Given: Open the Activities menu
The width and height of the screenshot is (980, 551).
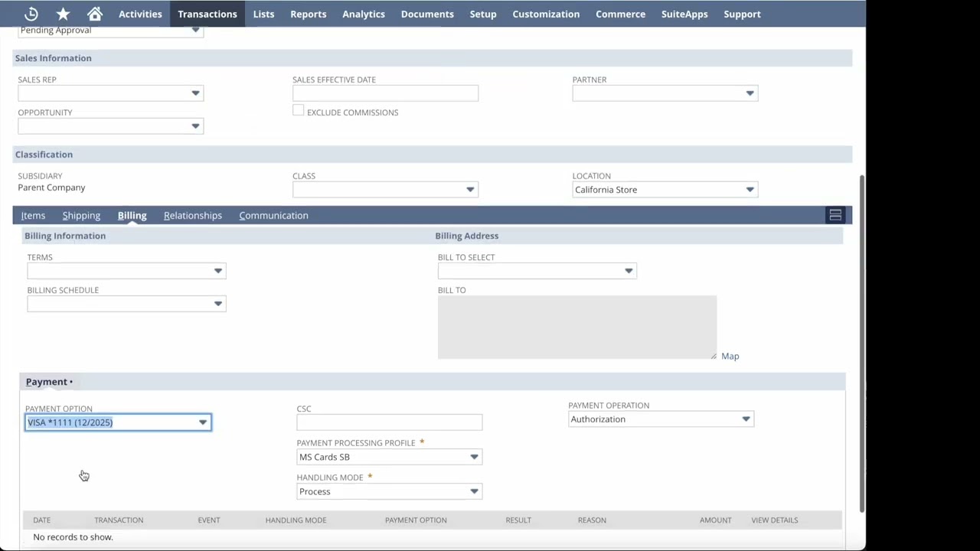Looking at the screenshot, I should (x=140, y=14).
